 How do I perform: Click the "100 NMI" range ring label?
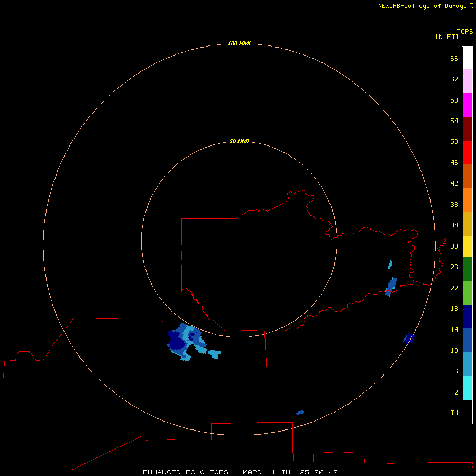tap(239, 43)
